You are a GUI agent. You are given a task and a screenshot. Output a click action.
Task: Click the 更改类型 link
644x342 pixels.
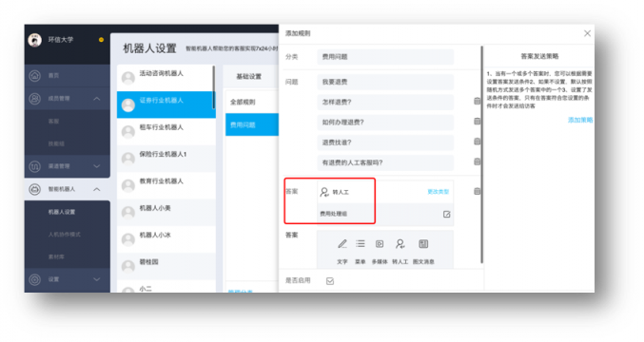[x=439, y=192]
